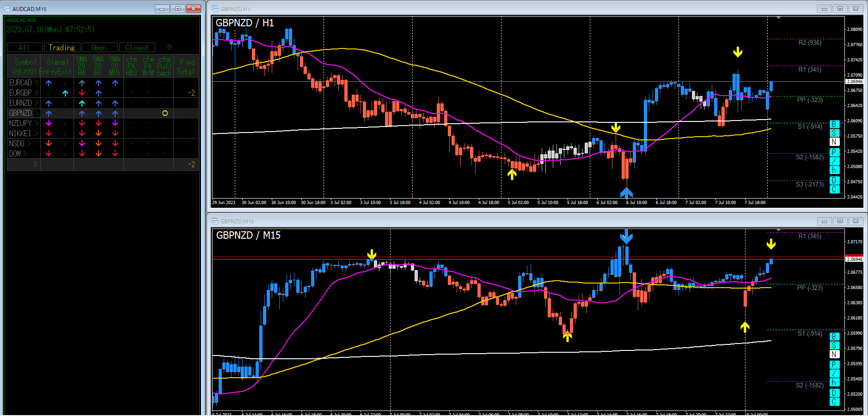Click NIKKEI SMA 20 H1 orange arrow
This screenshot has height=416, width=868.
pyautogui.click(x=98, y=133)
